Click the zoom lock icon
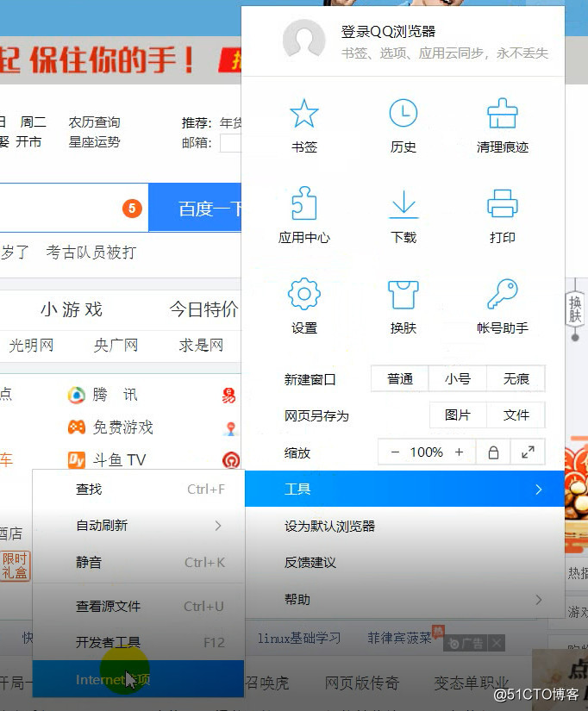The height and width of the screenshot is (711, 588). point(493,452)
